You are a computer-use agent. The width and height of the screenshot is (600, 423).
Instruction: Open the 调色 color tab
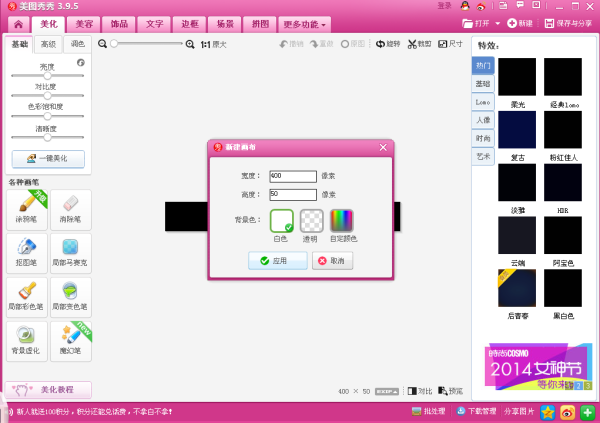[78, 44]
